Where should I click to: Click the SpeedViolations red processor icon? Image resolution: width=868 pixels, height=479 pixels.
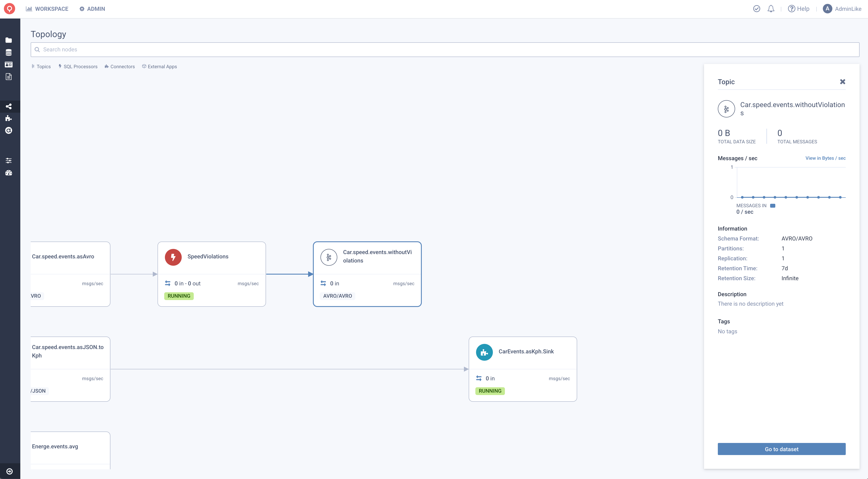173,257
